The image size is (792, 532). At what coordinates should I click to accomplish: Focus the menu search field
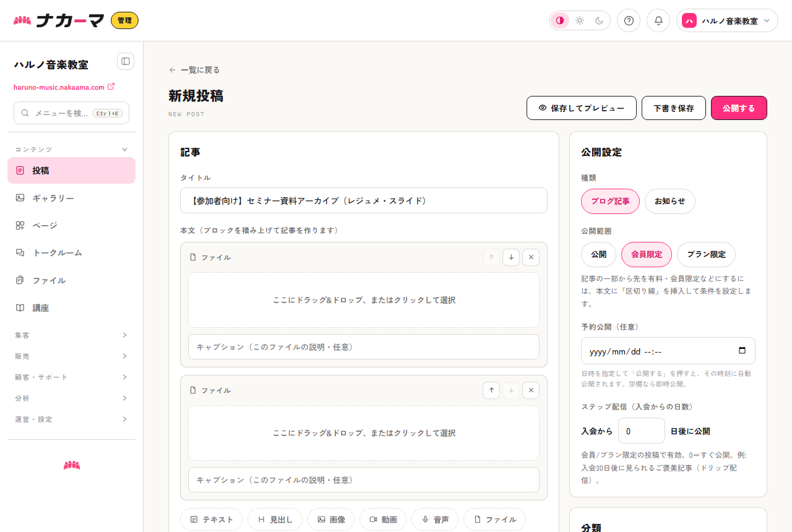(71, 113)
